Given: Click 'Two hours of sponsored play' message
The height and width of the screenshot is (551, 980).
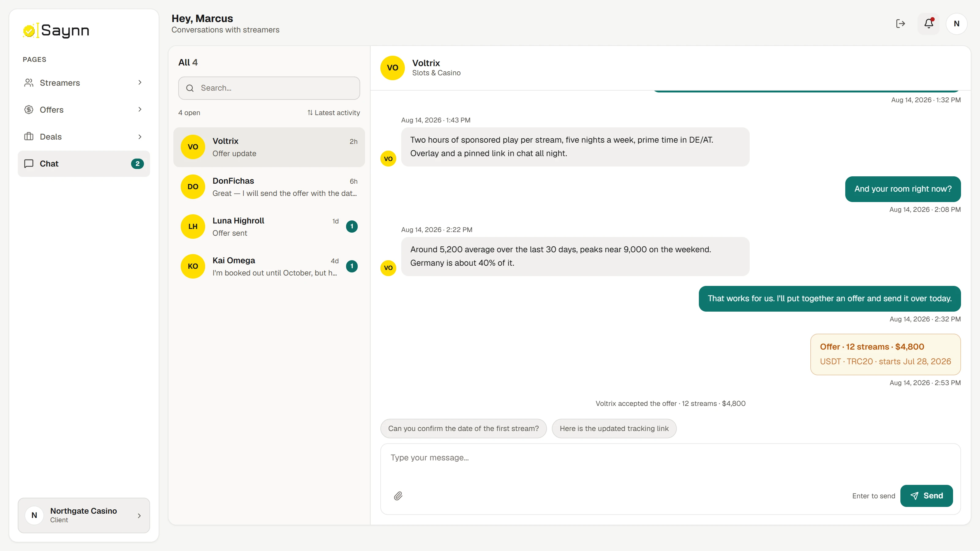Looking at the screenshot, I should (575, 147).
